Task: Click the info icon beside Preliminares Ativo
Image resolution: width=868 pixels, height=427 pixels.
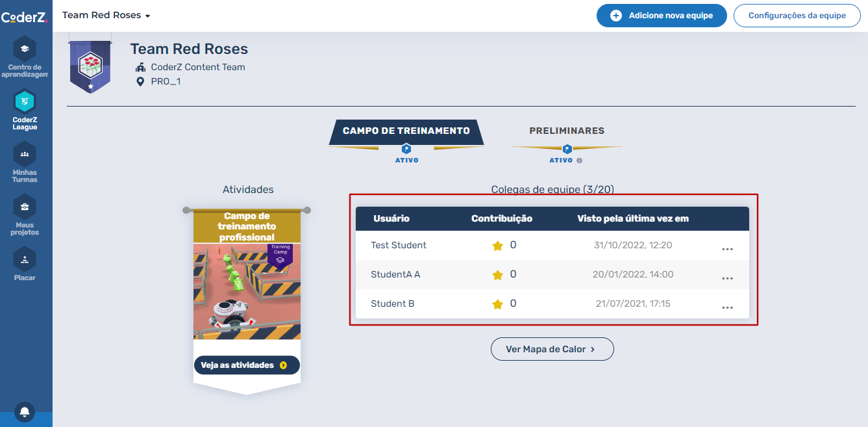Action: pos(579,161)
